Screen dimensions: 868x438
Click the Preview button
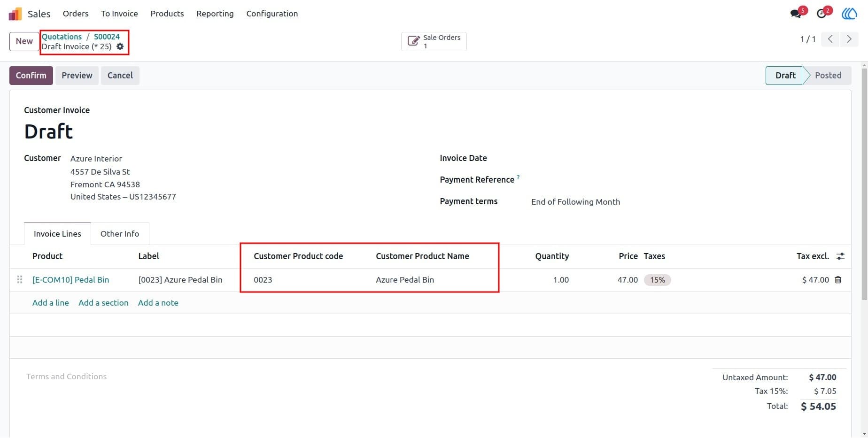[x=77, y=76]
